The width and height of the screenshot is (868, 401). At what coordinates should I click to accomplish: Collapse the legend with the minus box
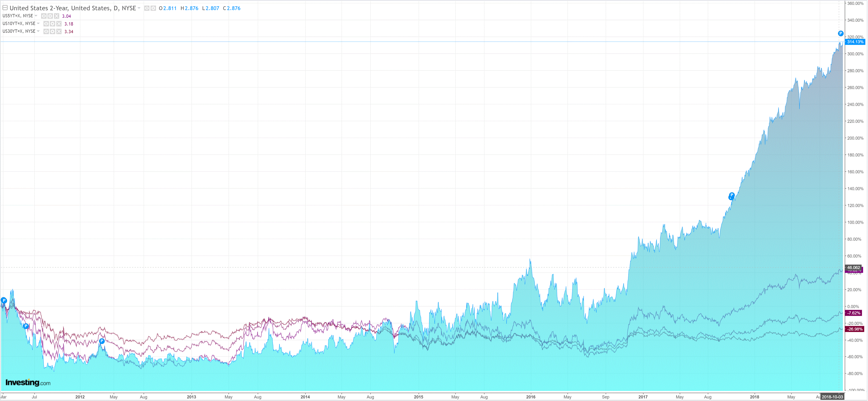click(5, 8)
